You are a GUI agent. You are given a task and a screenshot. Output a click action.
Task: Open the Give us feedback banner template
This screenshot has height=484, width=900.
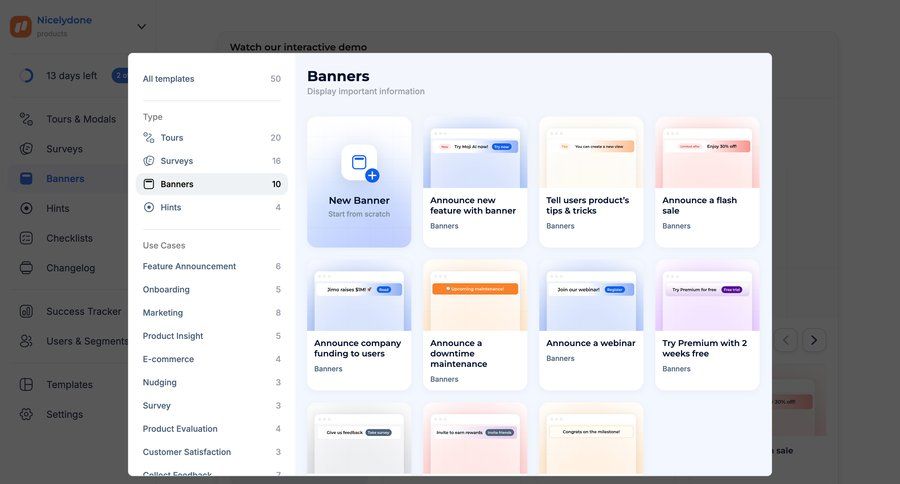[359, 439]
